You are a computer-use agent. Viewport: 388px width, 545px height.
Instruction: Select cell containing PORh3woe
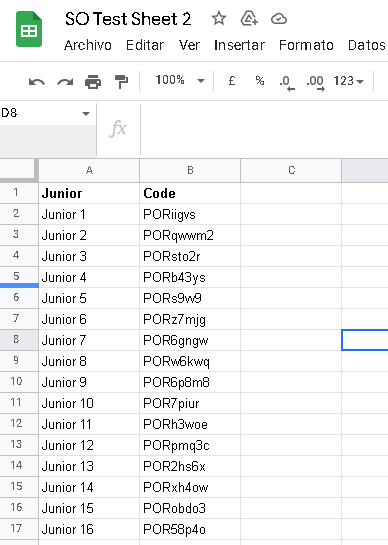190,424
